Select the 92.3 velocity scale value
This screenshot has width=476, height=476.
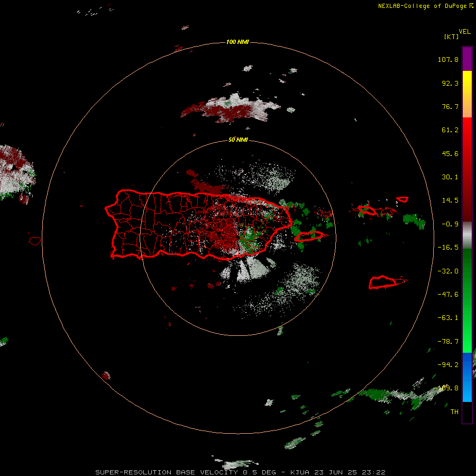click(450, 83)
